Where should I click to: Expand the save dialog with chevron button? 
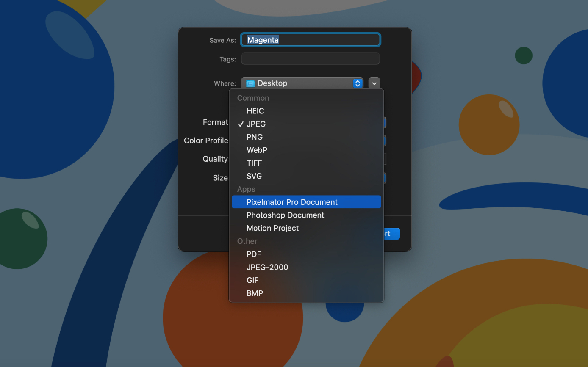pos(374,83)
